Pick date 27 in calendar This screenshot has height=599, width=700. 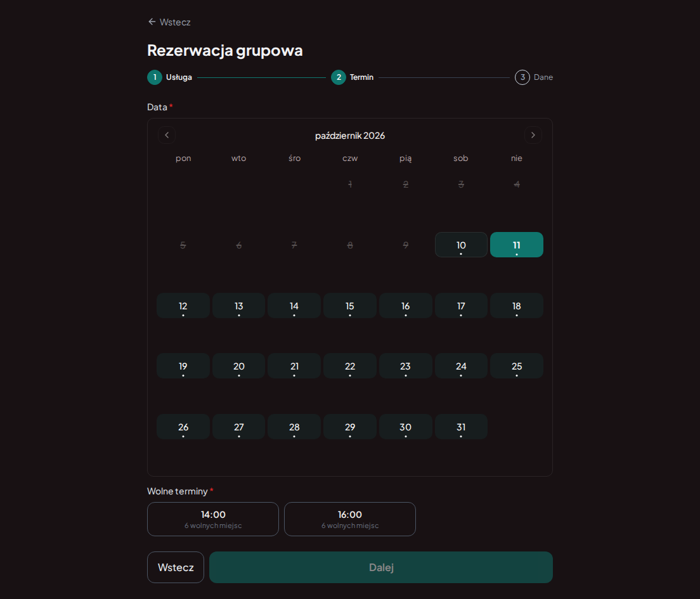239,427
